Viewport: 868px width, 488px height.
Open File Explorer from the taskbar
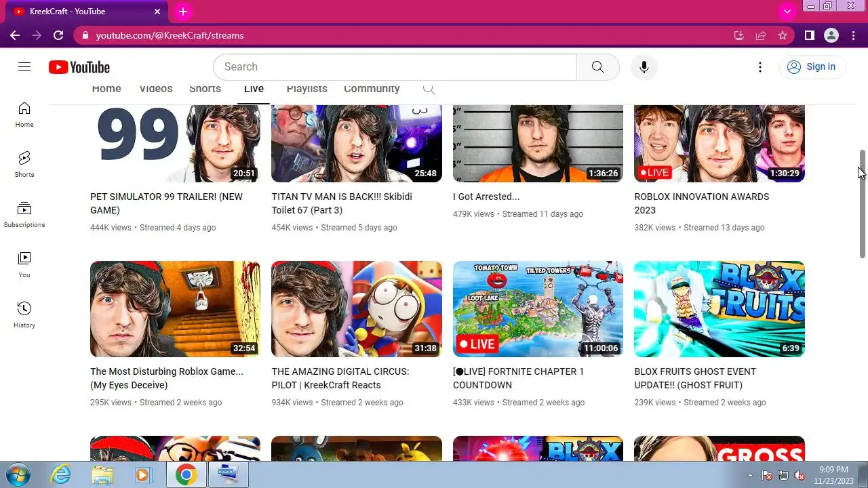[x=102, y=475]
